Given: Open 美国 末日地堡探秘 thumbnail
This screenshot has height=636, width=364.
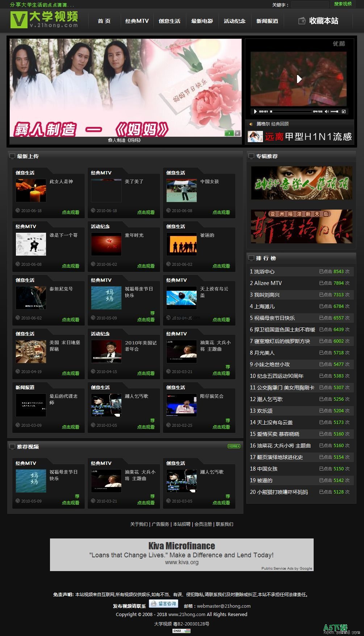Looking at the screenshot, I should pos(31,351).
